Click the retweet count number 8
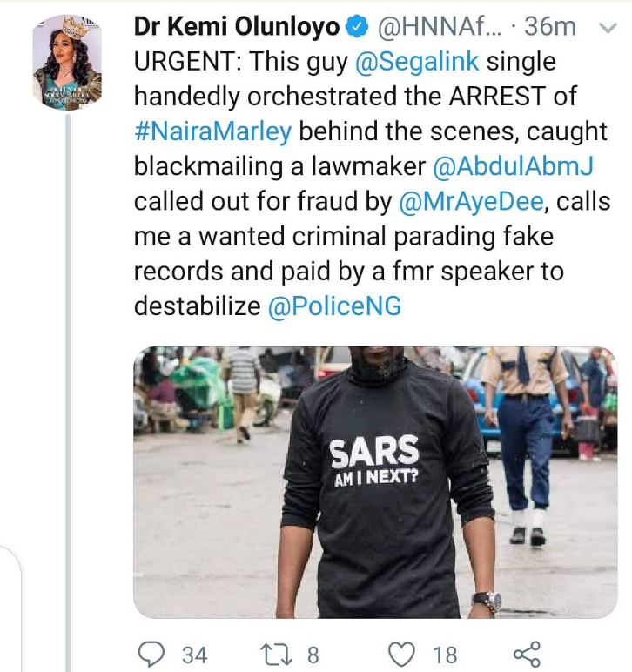 pyautogui.click(x=312, y=653)
